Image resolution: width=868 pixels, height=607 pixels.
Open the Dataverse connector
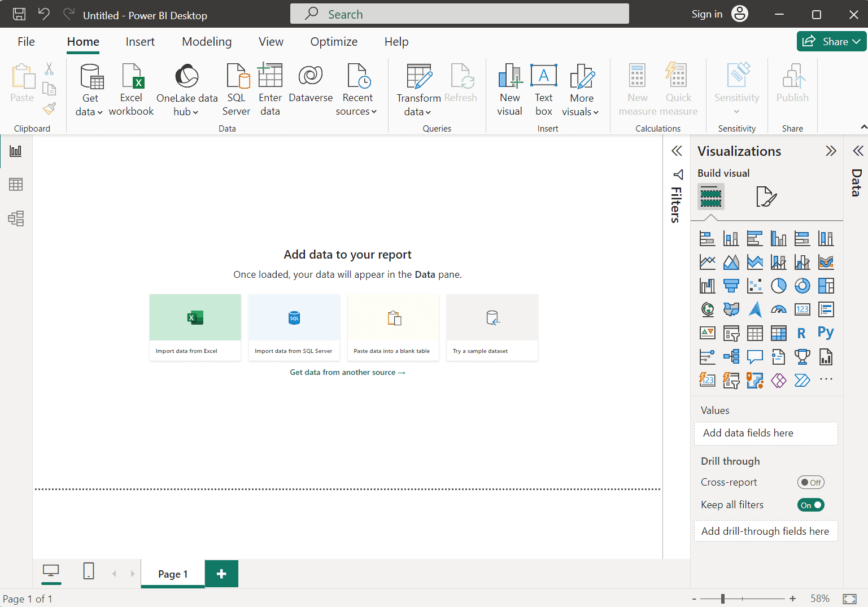pos(311,84)
